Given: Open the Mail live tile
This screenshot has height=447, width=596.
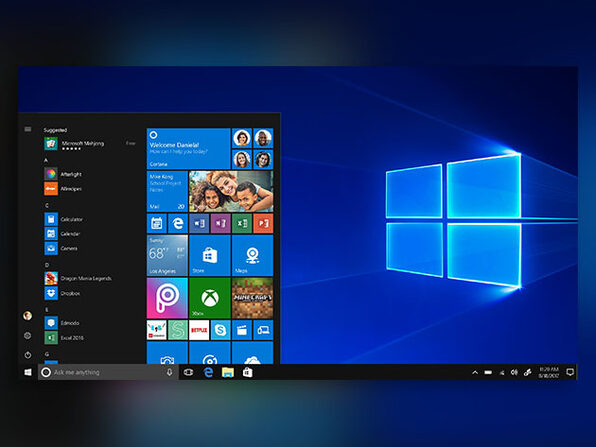Looking at the screenshot, I should pyautogui.click(x=167, y=191).
